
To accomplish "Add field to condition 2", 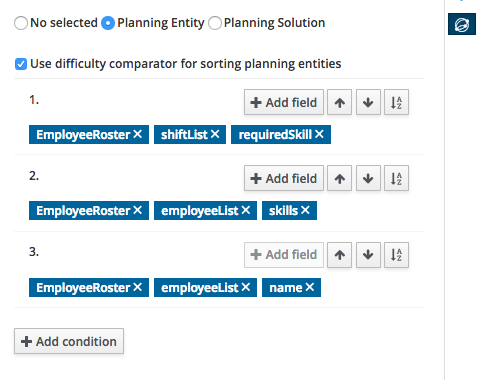I will tap(284, 178).
